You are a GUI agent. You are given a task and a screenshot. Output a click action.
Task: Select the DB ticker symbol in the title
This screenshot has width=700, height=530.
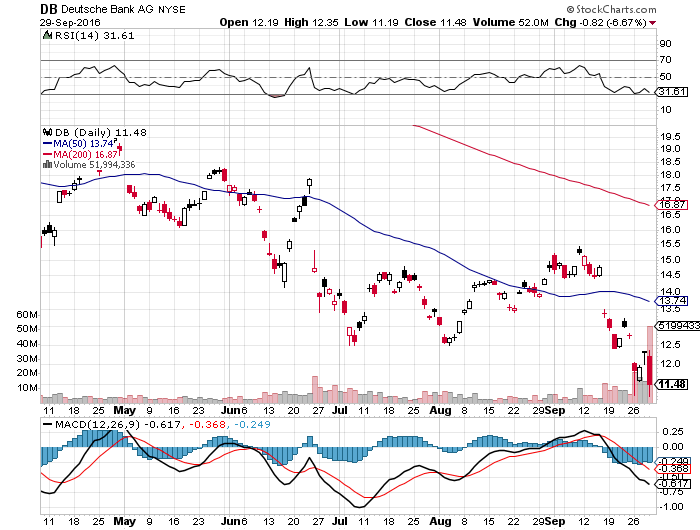(x=49, y=9)
